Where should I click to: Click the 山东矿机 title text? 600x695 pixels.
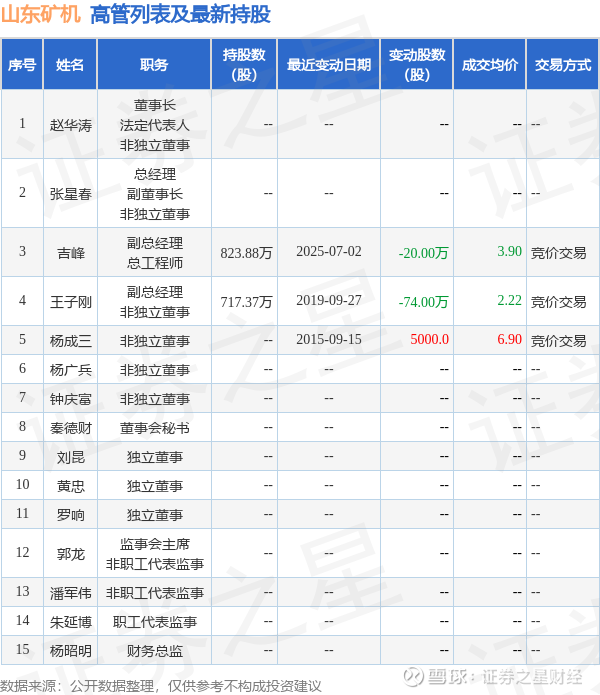41,14
